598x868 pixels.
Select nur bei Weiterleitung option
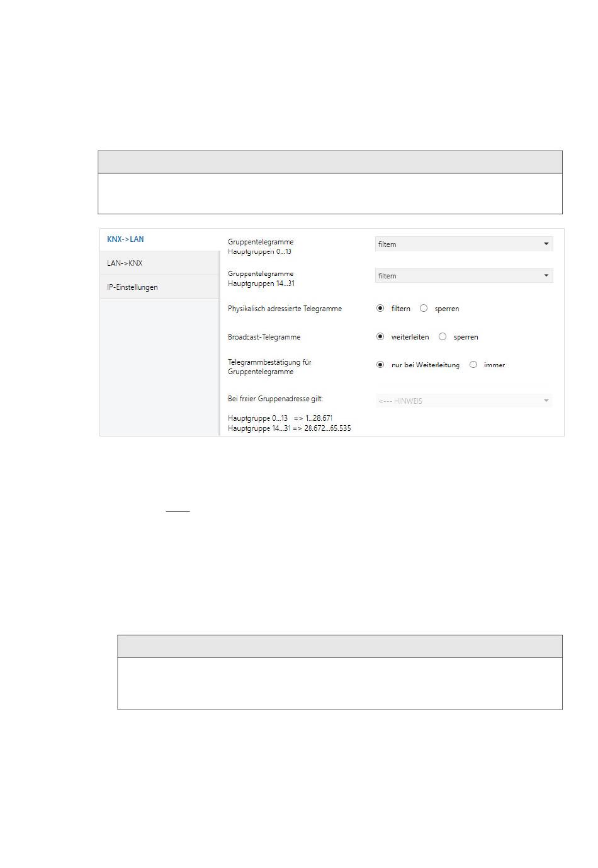click(x=380, y=365)
